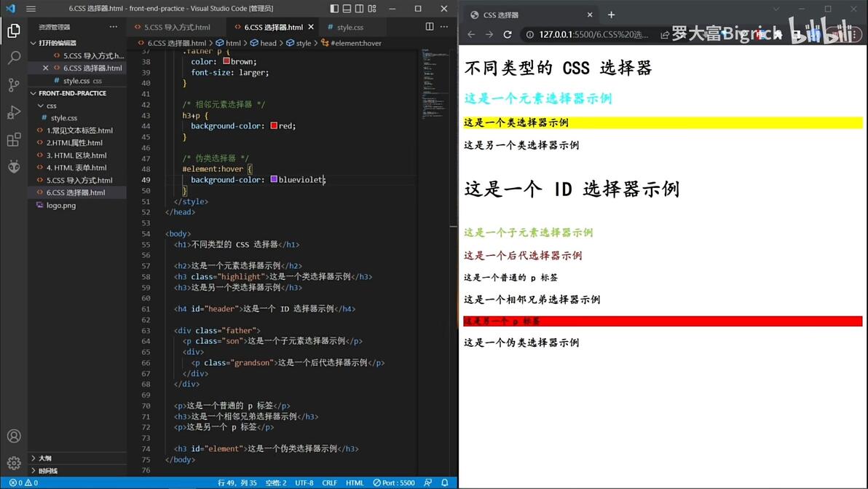Open the Manage gear icon
This screenshot has width=868, height=489.
pyautogui.click(x=14, y=463)
